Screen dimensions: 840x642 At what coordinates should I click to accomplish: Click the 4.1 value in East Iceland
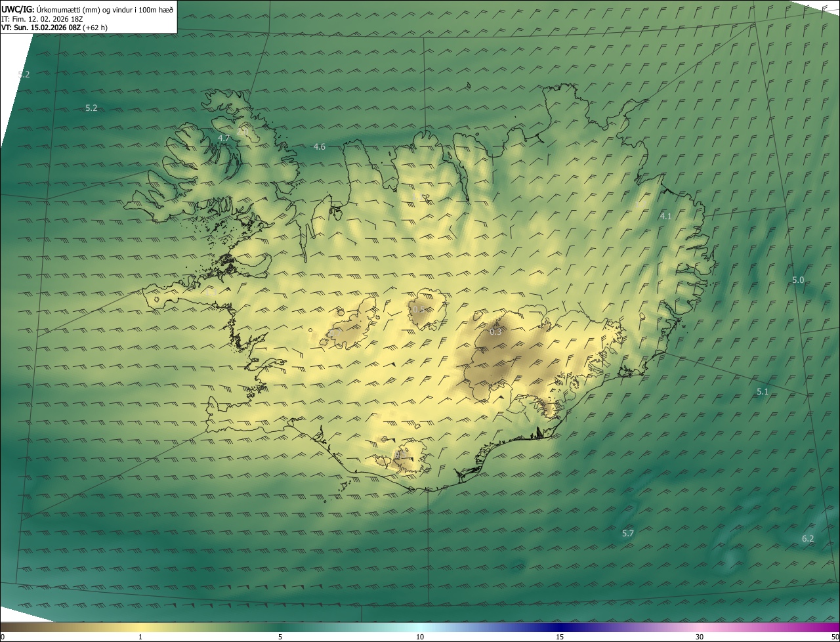666,216
